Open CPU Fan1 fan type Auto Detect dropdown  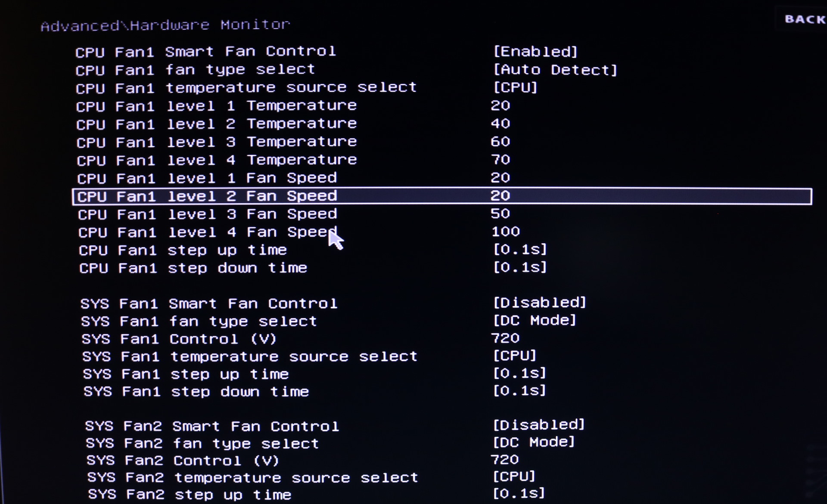coord(555,70)
